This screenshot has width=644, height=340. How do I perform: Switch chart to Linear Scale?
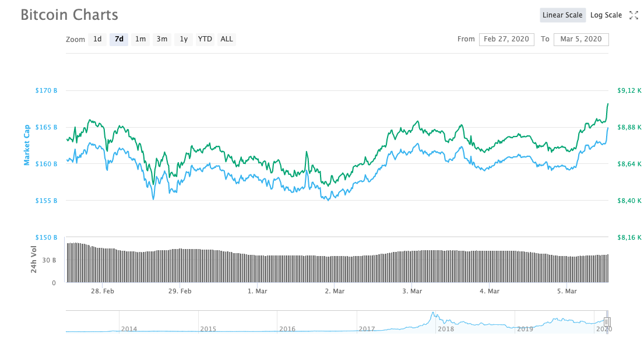[x=562, y=15]
